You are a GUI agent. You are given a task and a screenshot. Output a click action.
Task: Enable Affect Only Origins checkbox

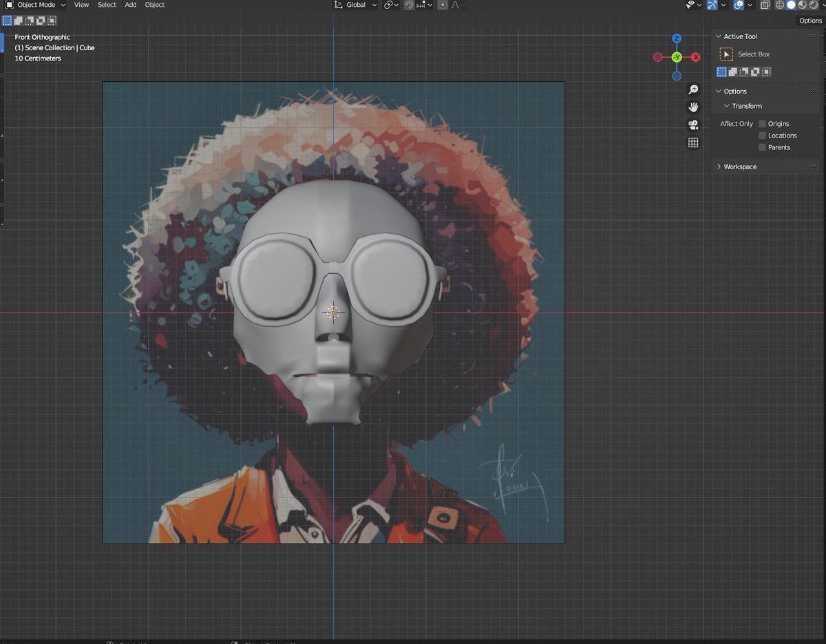[762, 124]
